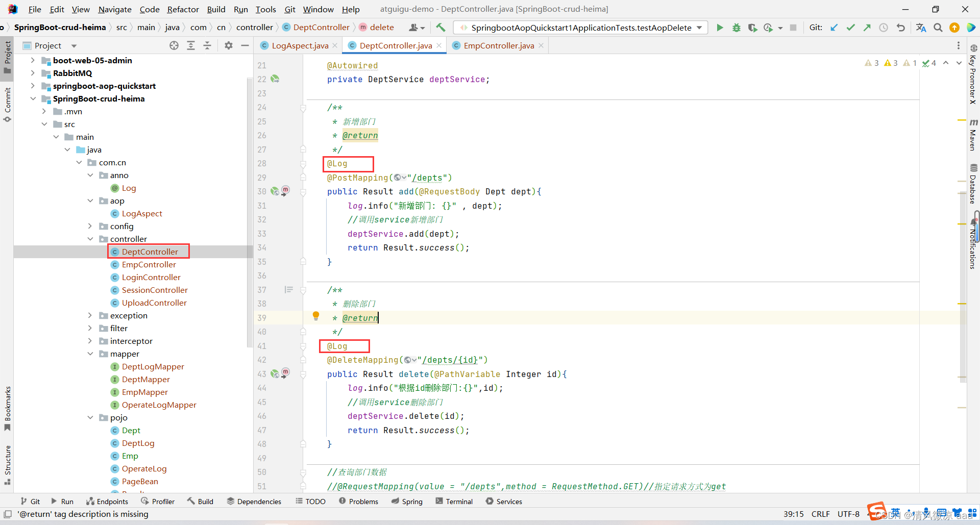
Task: Click the bean gutter icon at line 22
Action: 275,79
